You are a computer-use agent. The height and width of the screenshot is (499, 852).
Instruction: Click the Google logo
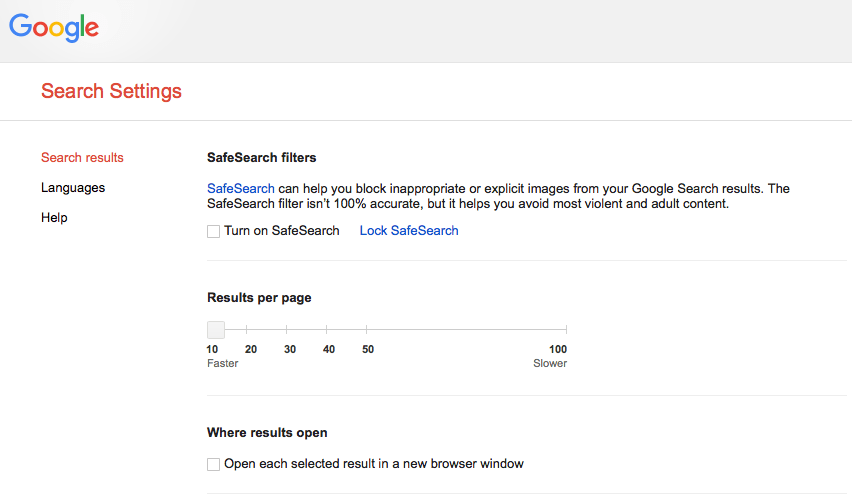[54, 27]
